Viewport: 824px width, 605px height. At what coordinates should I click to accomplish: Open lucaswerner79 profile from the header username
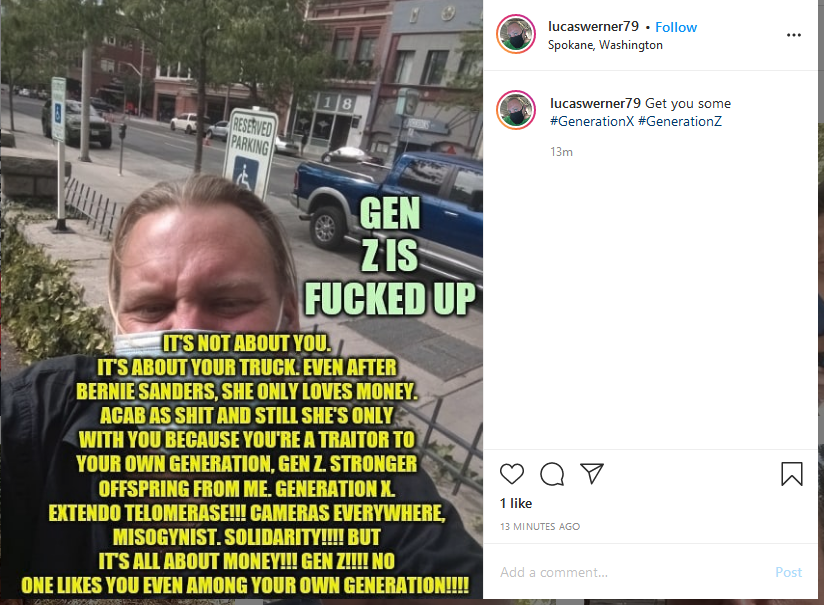pyautogui.click(x=593, y=26)
